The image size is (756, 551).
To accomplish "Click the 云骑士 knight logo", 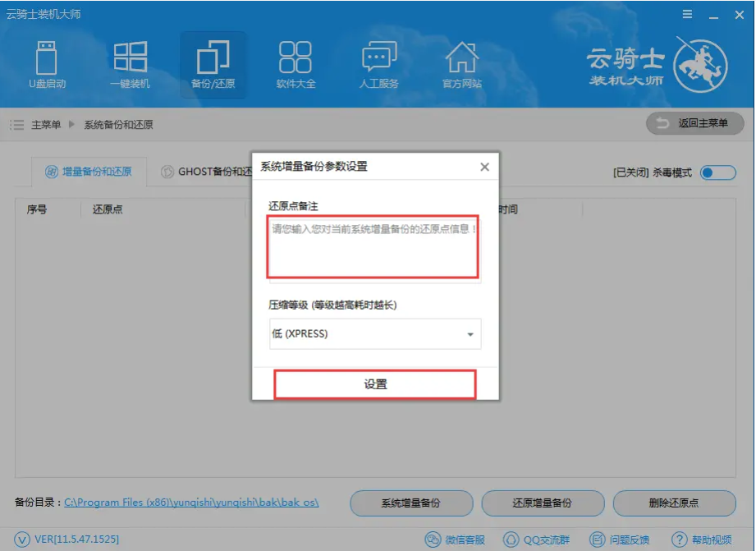I will [700, 66].
